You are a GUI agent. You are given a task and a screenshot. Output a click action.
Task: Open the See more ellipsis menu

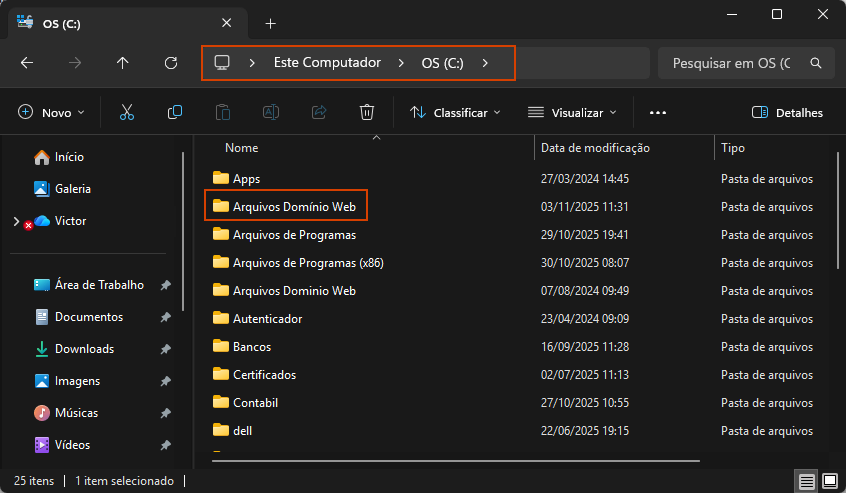657,113
